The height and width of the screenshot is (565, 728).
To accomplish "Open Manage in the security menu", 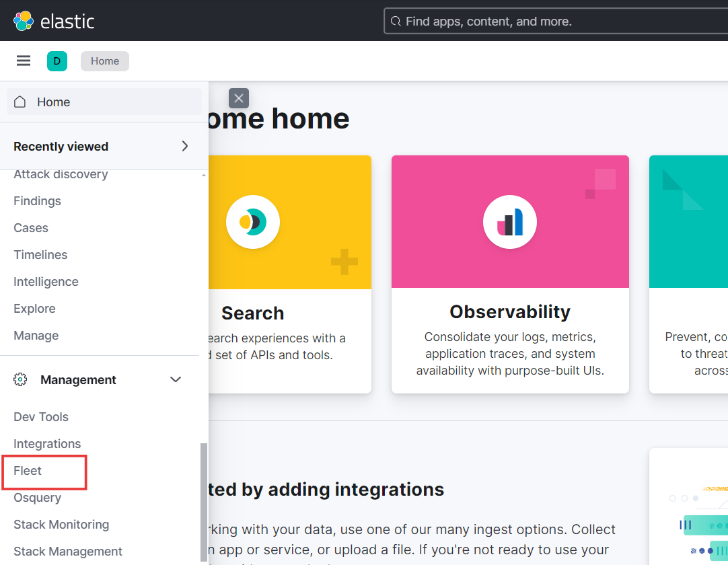I will (36, 336).
